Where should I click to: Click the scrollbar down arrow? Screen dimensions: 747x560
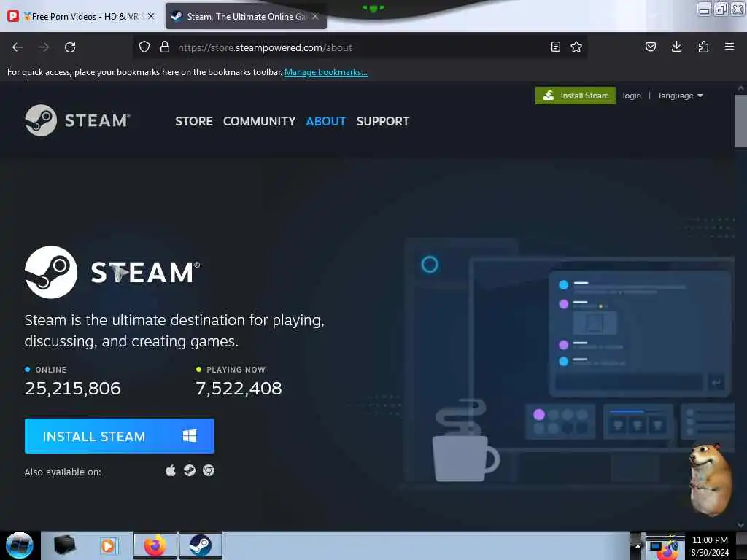pyautogui.click(x=740, y=524)
